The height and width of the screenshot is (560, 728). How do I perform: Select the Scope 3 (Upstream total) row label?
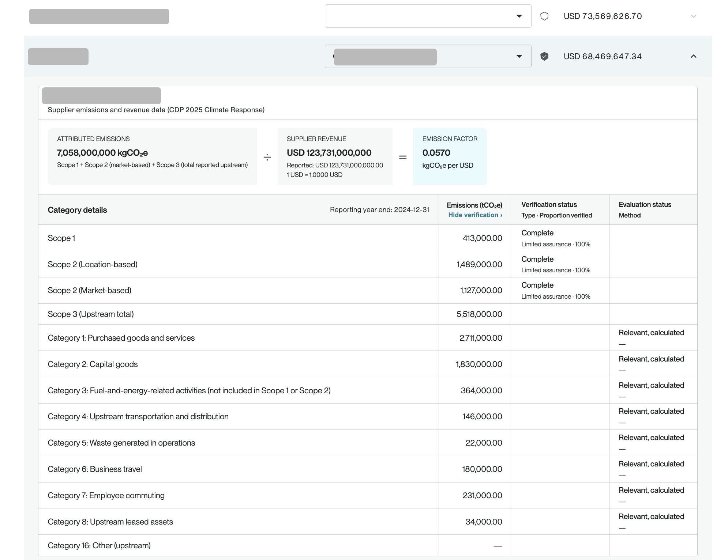[91, 314]
